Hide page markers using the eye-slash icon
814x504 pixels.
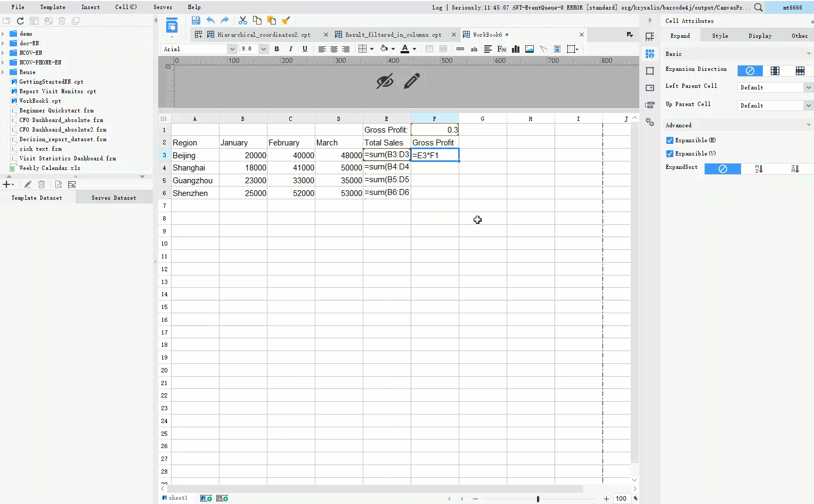385,81
